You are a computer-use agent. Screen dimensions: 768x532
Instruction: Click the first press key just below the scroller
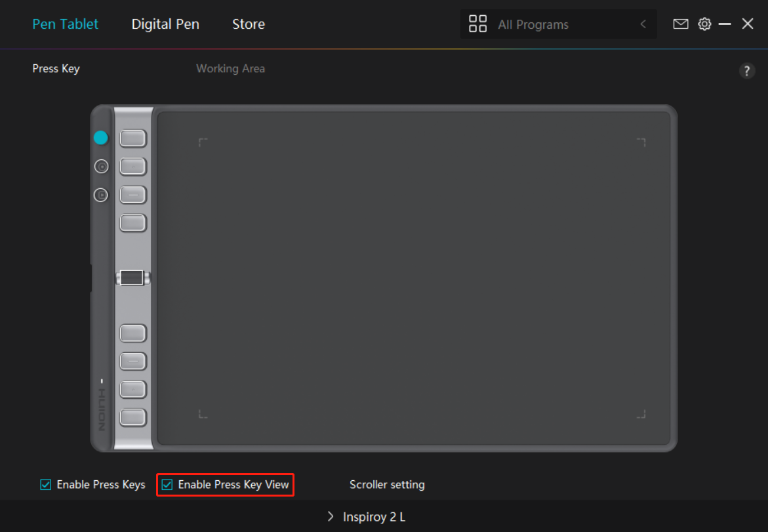tap(132, 333)
